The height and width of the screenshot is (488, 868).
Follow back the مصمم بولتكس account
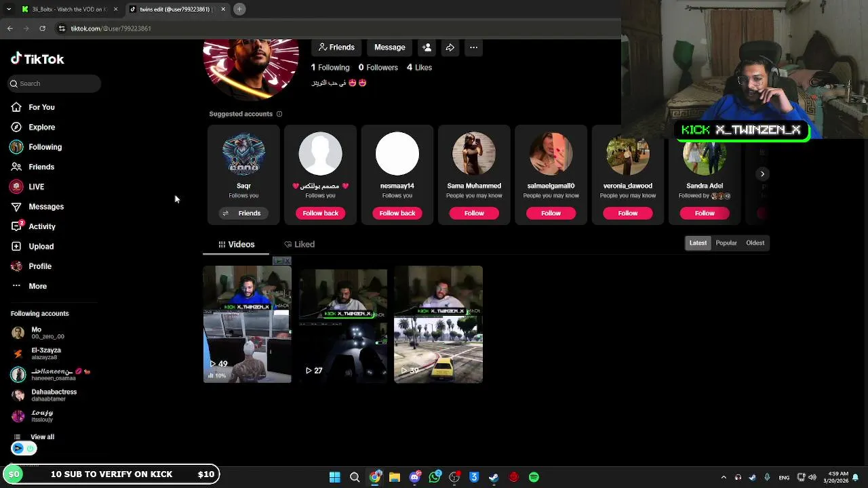point(320,213)
